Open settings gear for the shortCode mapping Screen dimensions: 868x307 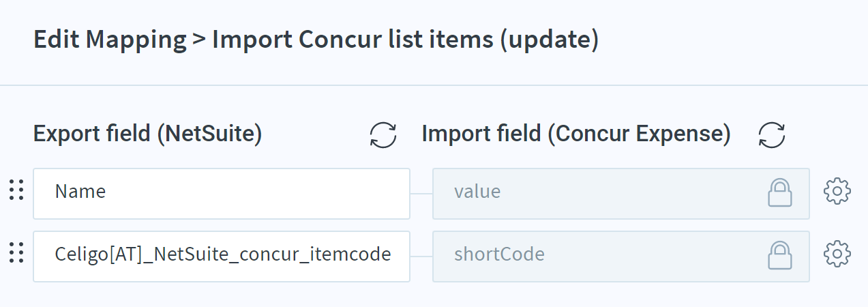click(x=837, y=254)
